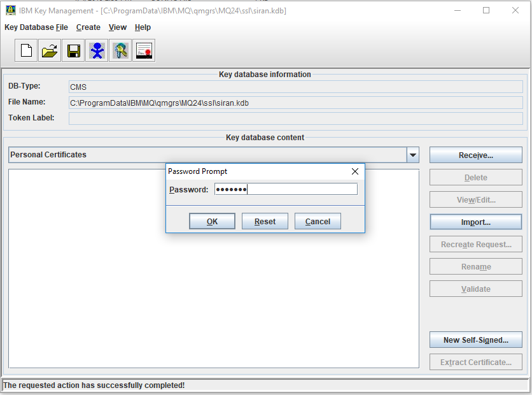Viewport: 532px width, 395px height.
Task: Cancel the Password Prompt dialog
Action: (318, 222)
